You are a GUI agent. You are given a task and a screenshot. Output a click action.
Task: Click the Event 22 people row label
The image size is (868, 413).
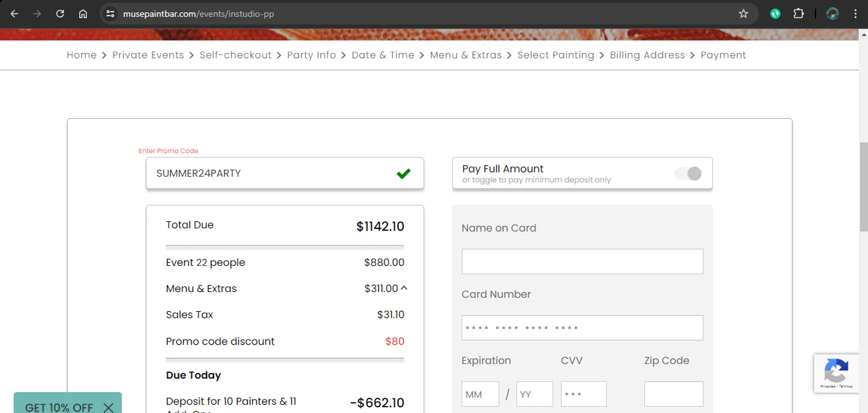[205, 262]
